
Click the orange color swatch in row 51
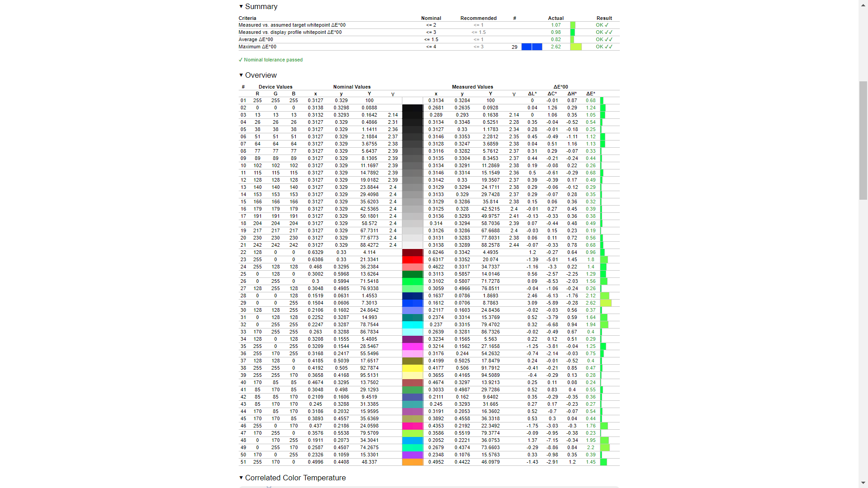412,462
